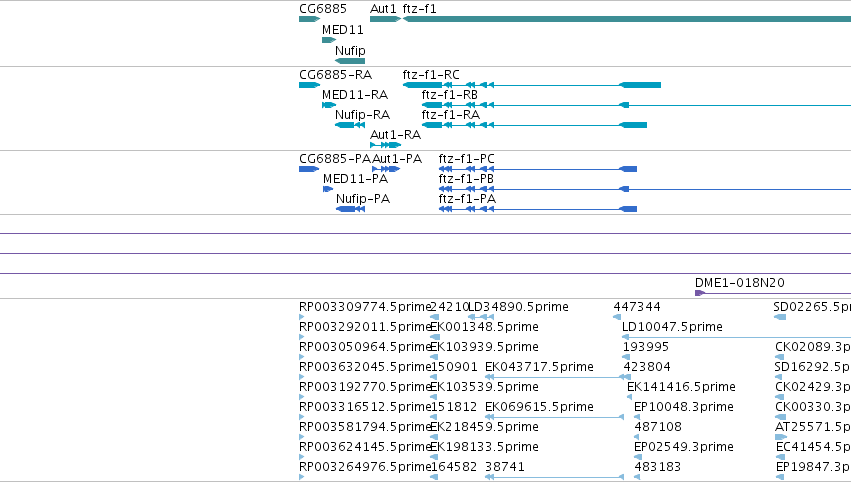Click RP003192770.5prime EST label
Screen dimensions: 851x482
coord(365,387)
